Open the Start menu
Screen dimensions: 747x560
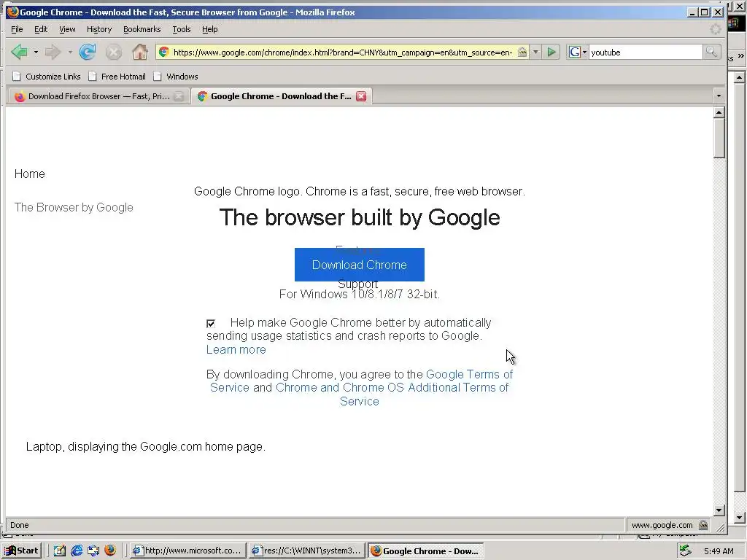(x=22, y=551)
